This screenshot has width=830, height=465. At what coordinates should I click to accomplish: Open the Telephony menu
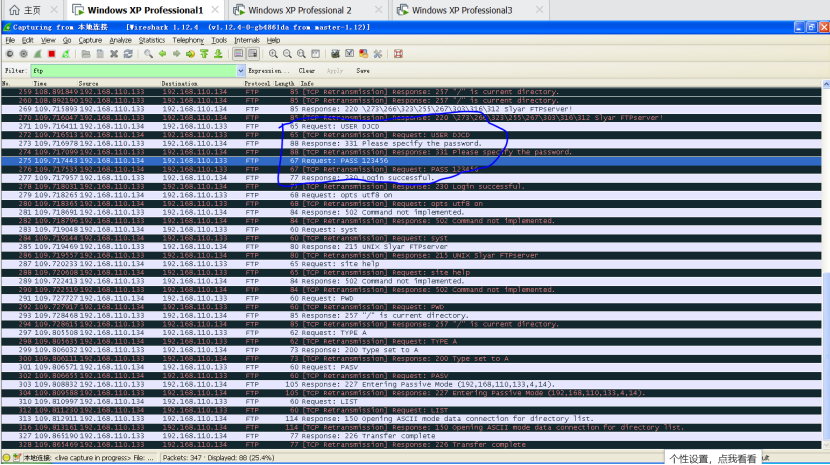188,40
